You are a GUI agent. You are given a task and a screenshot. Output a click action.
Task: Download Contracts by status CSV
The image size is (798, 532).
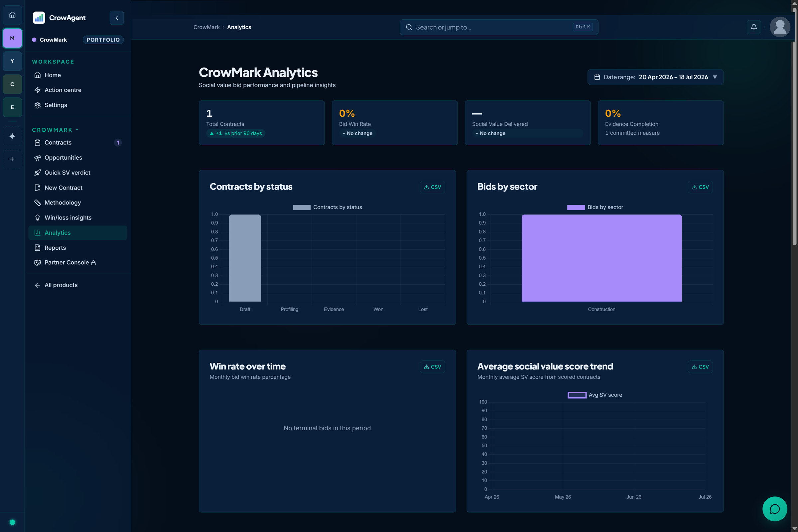pos(432,187)
